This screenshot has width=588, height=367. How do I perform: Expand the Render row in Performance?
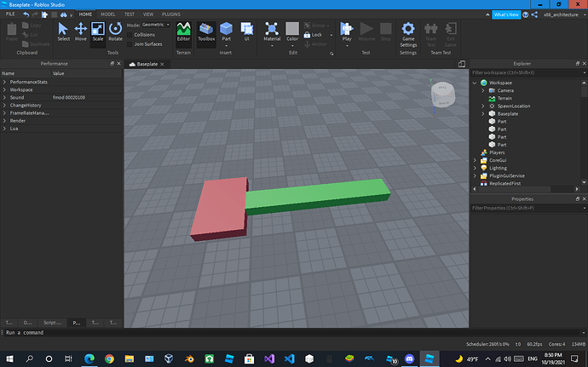tap(4, 121)
